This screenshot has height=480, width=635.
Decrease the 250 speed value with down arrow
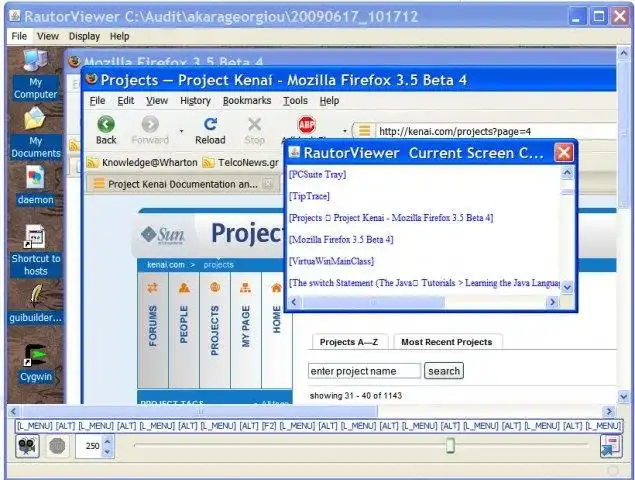click(x=107, y=451)
